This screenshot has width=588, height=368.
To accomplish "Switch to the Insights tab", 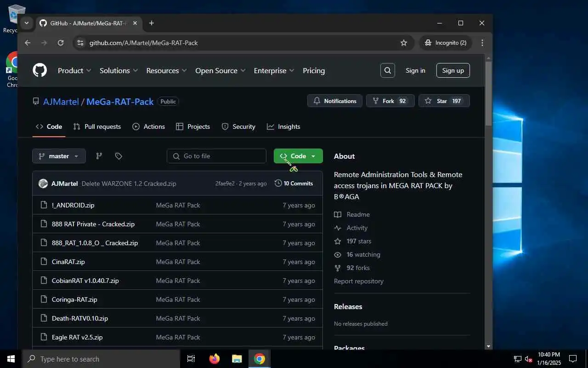I will click(283, 126).
